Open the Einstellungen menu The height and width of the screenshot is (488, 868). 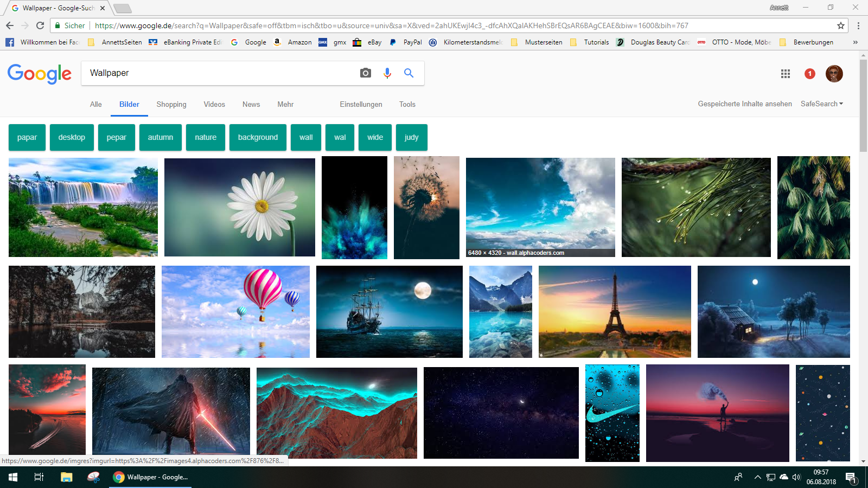tap(361, 105)
